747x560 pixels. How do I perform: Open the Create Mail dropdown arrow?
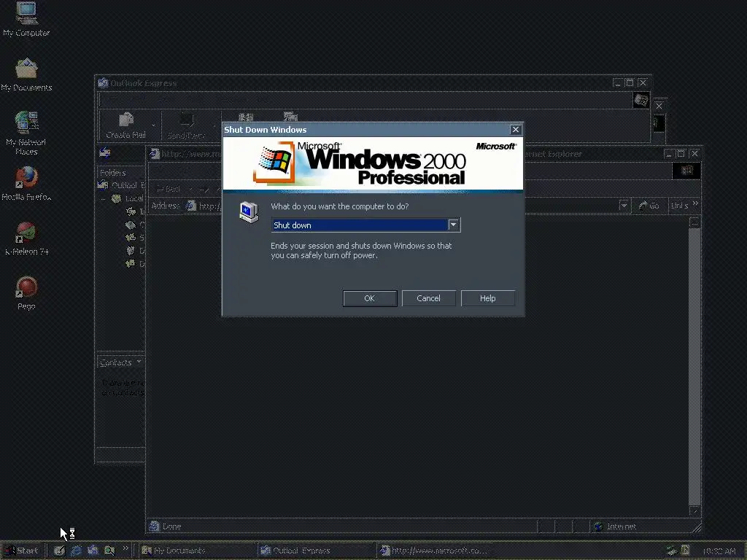point(153,125)
